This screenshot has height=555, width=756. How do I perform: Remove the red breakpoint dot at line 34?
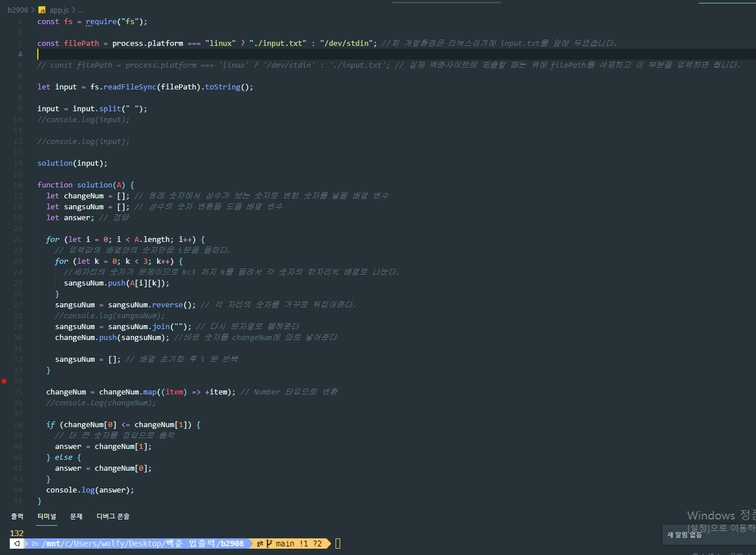tap(4, 381)
